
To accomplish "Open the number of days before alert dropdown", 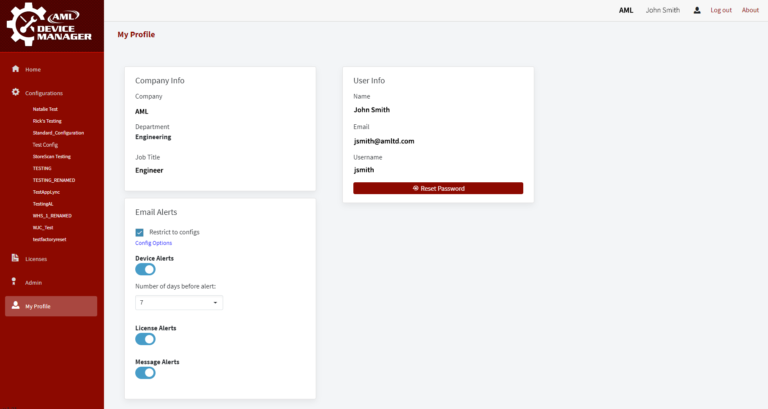I will (x=178, y=302).
